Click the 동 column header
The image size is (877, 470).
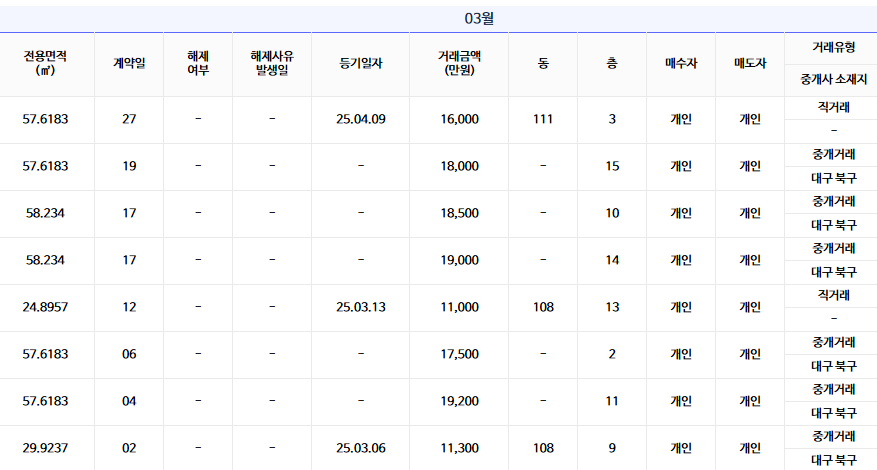(x=543, y=63)
